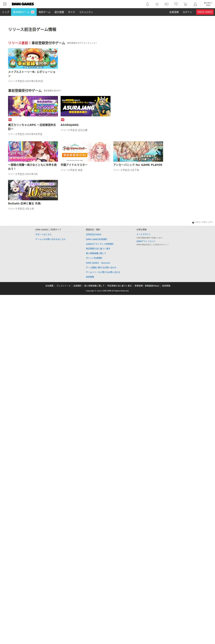The height and width of the screenshot is (644, 215).
Task: Click ログイン in nav bar
Action: tap(188, 12)
